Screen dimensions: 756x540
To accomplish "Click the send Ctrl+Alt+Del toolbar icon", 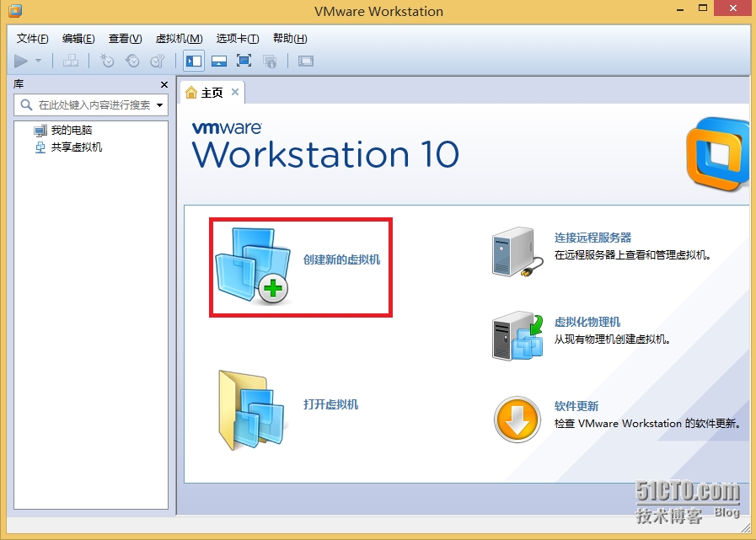I will tap(71, 61).
